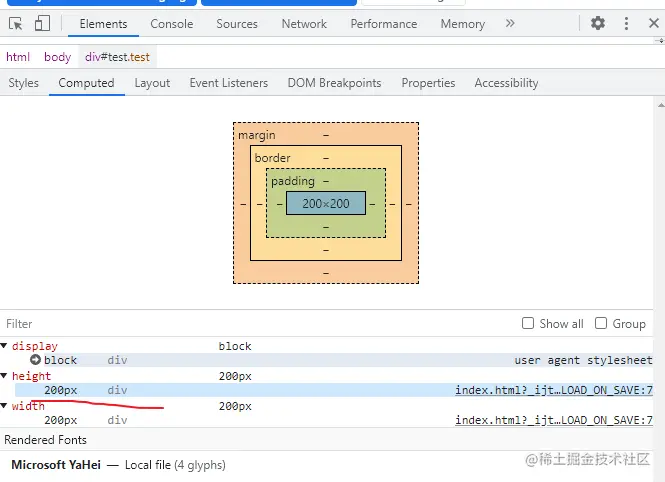Open the Sources tab

(x=237, y=24)
